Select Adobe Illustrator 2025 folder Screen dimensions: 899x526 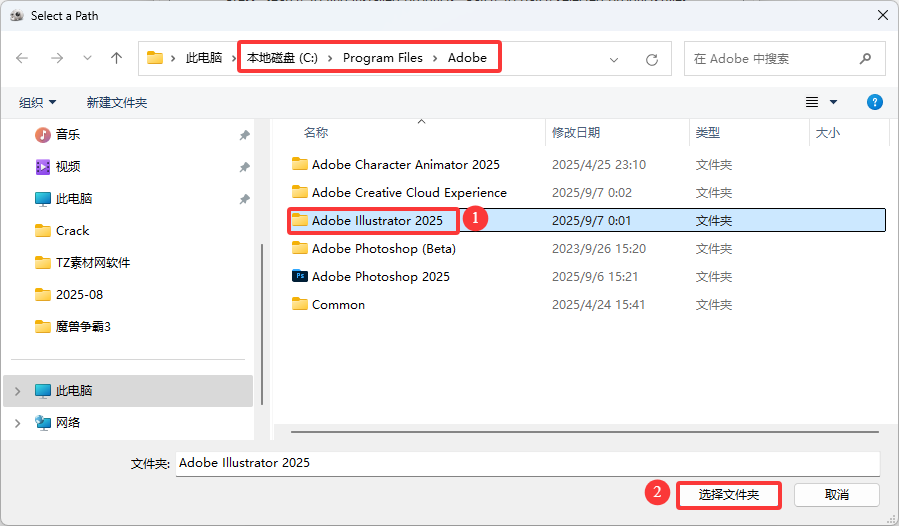point(377,221)
